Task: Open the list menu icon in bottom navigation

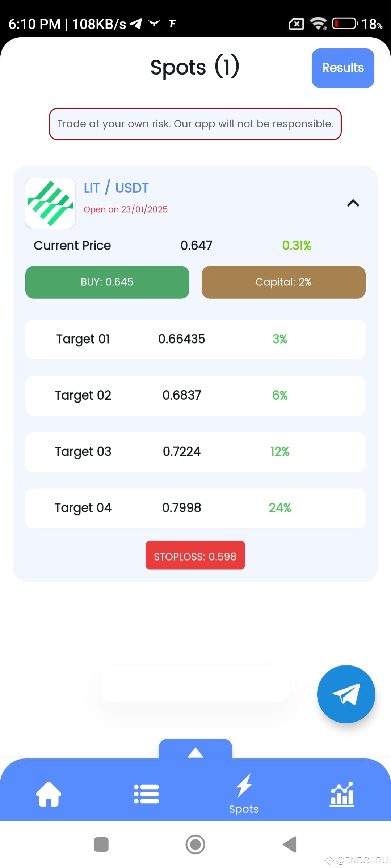Action: click(x=146, y=794)
